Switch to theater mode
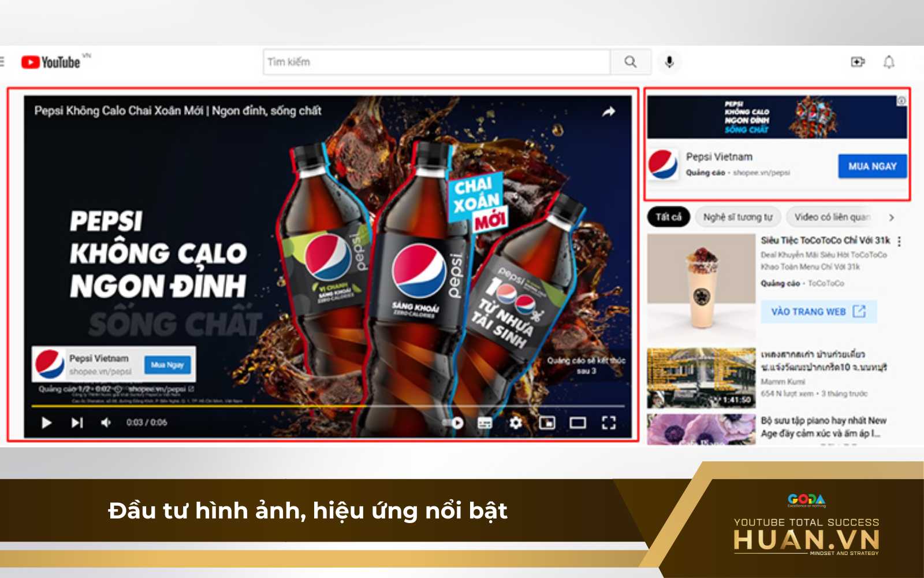Screen dimensions: 924x578 [x=577, y=423]
